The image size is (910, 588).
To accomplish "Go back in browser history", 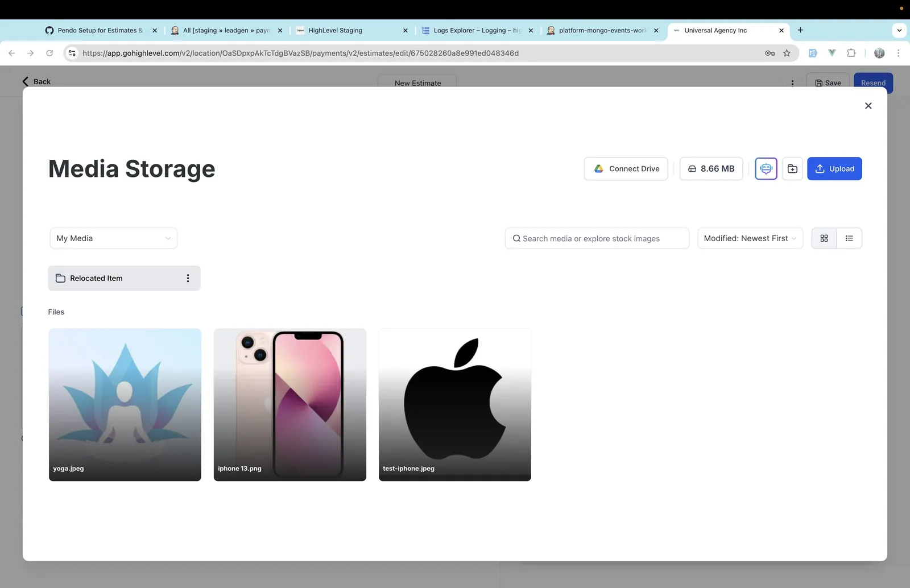I will tap(12, 53).
